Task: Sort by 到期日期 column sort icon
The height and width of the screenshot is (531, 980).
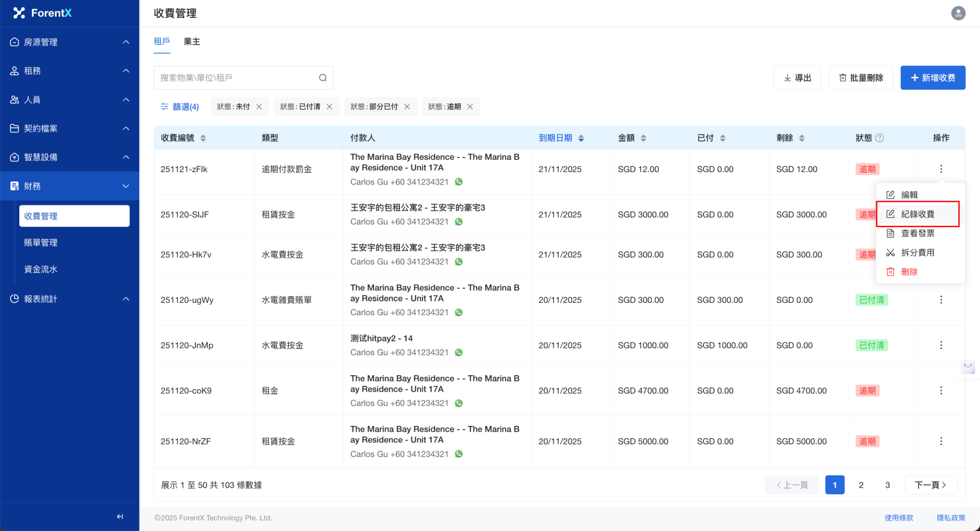Action: pyautogui.click(x=581, y=138)
